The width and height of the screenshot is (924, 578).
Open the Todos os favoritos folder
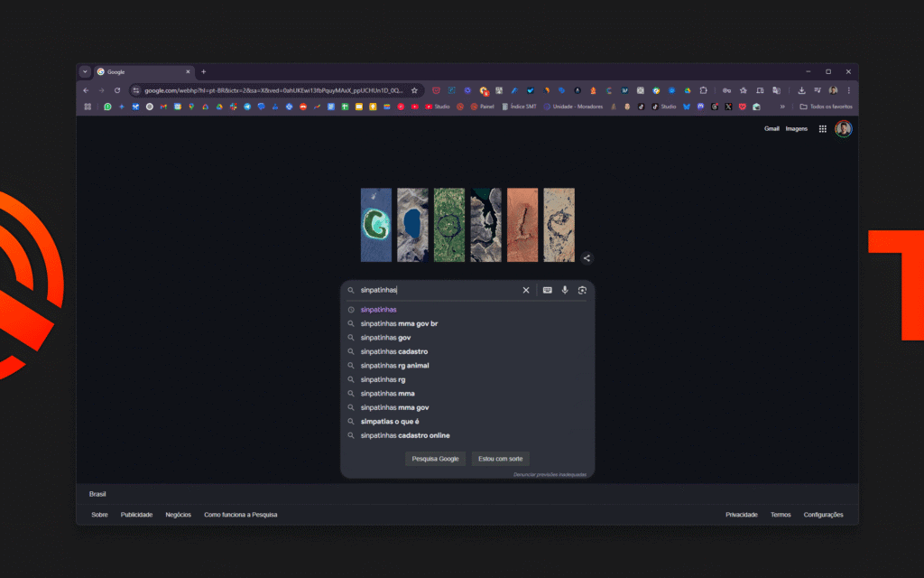[x=825, y=107]
